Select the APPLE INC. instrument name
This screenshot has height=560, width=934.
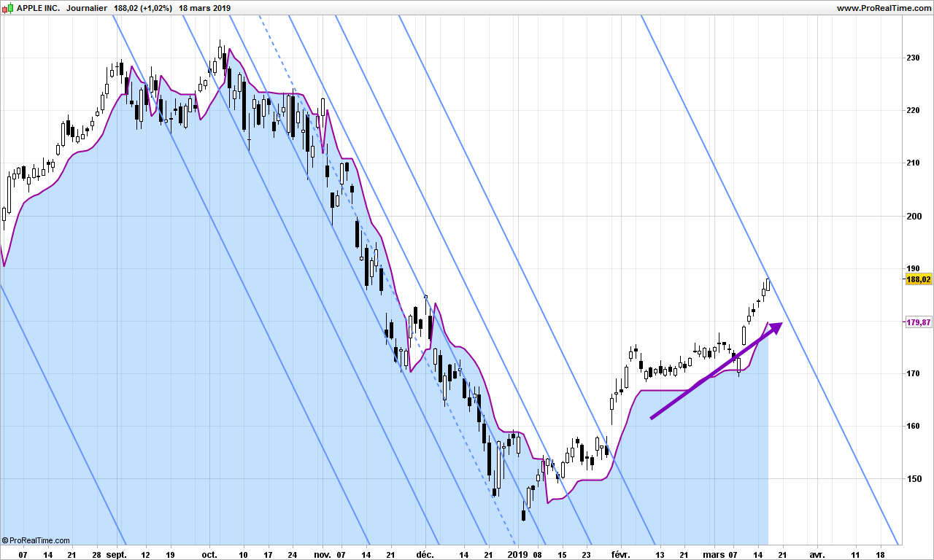pyautogui.click(x=38, y=8)
